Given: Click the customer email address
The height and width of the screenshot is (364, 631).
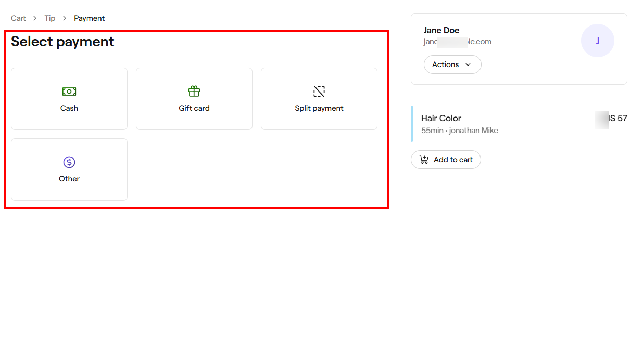Looking at the screenshot, I should 457,42.
